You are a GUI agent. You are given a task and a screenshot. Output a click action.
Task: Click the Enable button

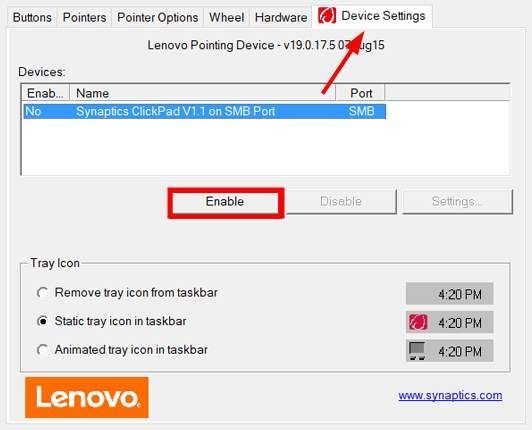click(x=225, y=202)
